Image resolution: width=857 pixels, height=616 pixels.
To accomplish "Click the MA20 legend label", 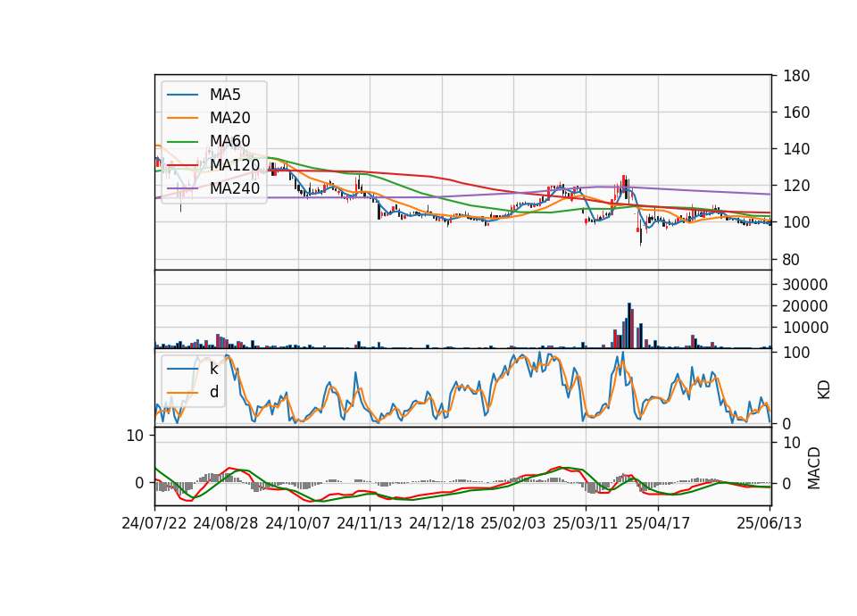I will (x=229, y=118).
